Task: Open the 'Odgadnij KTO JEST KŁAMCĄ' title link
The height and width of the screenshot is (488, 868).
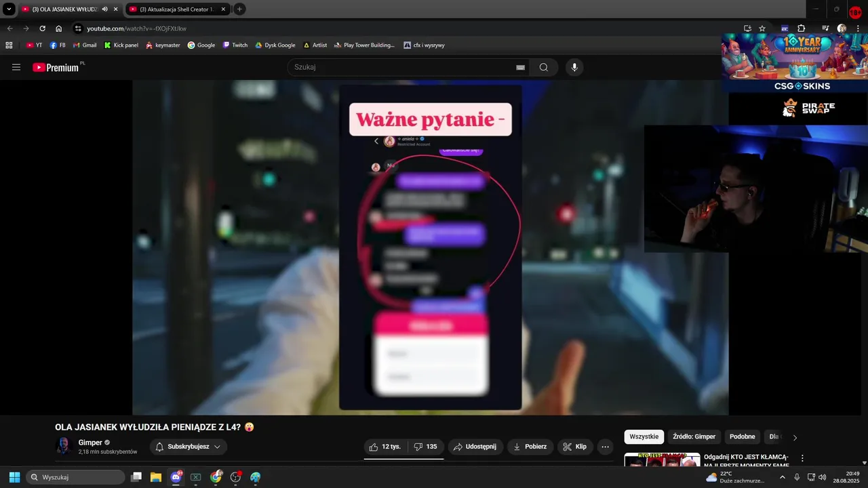Action: (x=746, y=461)
